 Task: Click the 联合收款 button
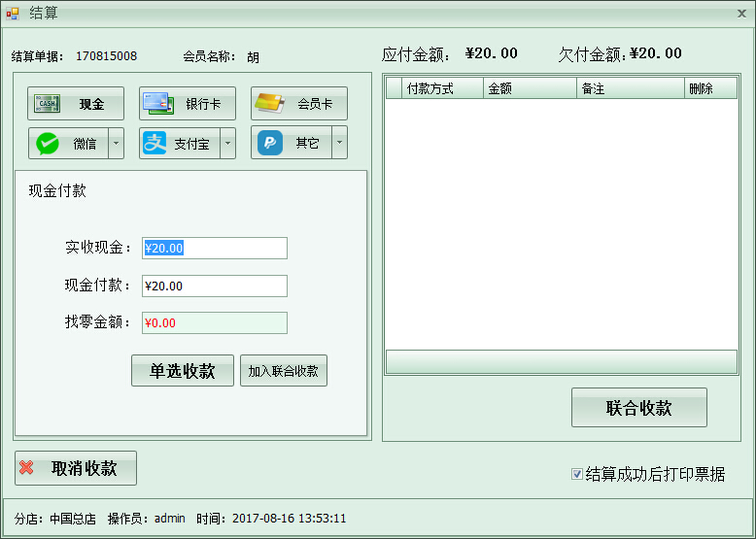(638, 408)
